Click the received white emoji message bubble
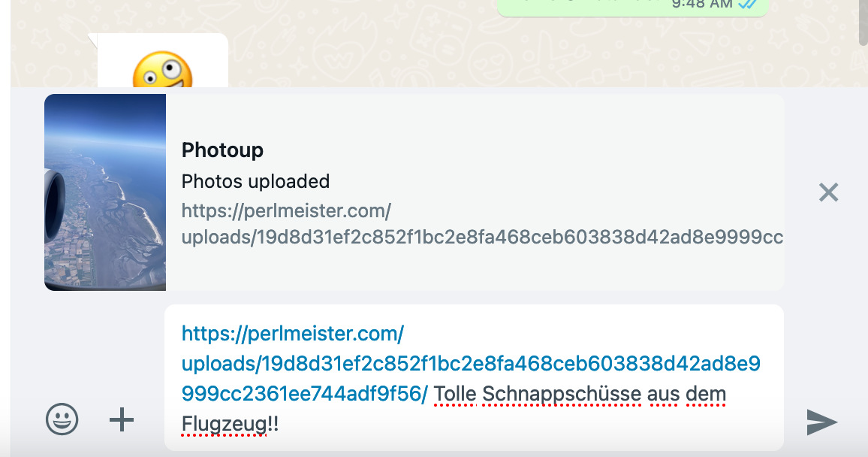 click(162, 60)
